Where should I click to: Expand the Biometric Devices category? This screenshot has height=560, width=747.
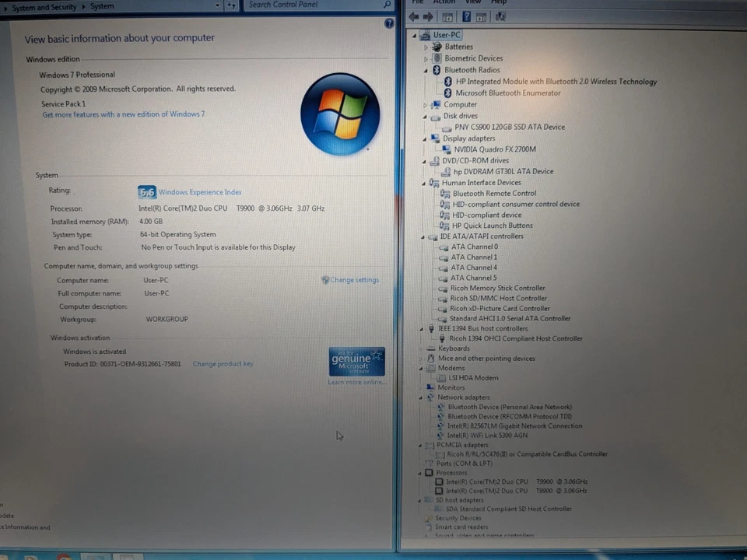[x=426, y=59]
